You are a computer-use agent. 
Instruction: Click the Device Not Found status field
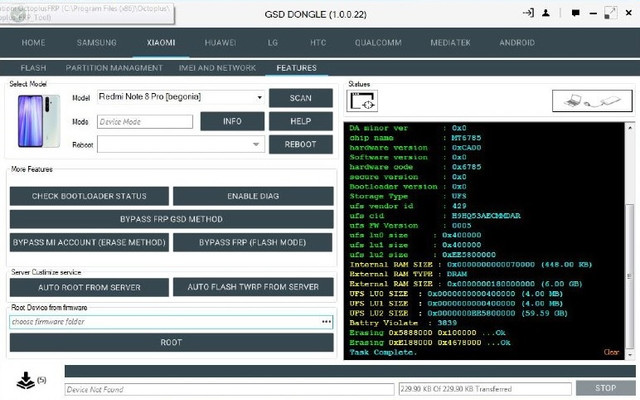[x=229, y=389]
